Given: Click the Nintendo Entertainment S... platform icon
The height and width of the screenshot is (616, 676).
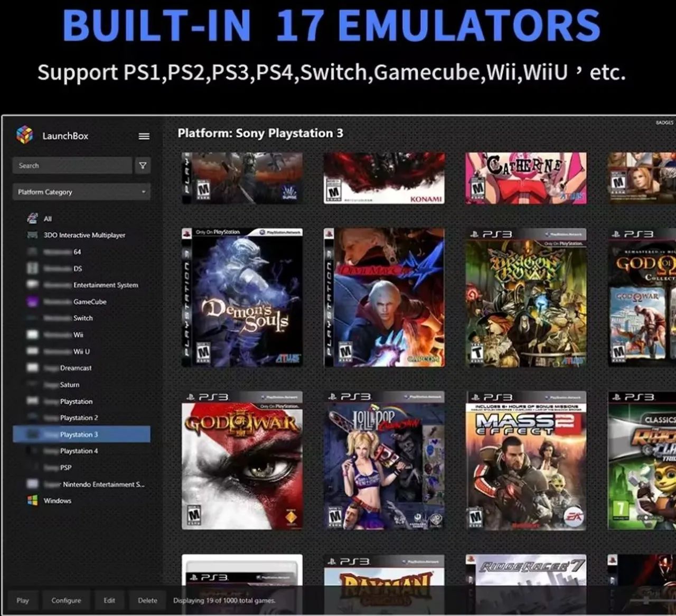Looking at the screenshot, I should tap(33, 484).
